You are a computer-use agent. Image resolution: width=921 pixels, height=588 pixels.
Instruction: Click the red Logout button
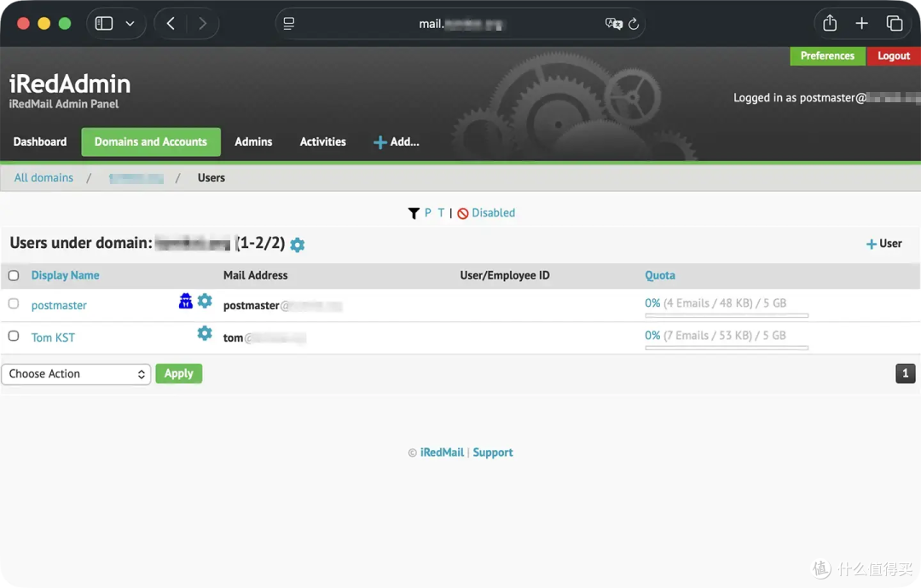click(x=894, y=55)
